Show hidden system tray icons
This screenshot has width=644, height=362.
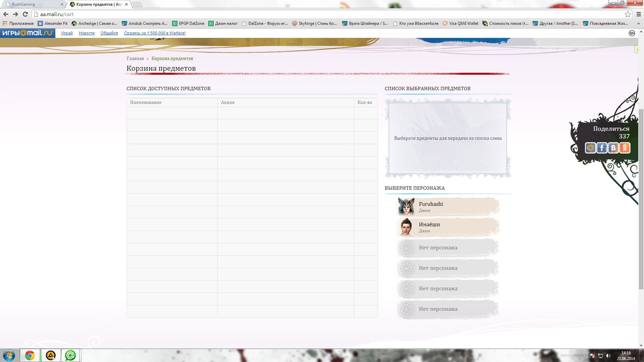click(584, 356)
